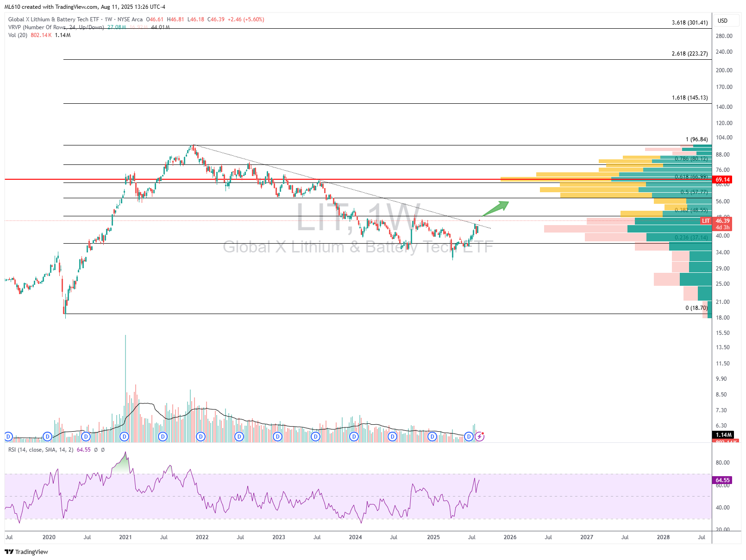Click the 34.00 price axis label
This screenshot has height=560, width=746.
coord(722,252)
